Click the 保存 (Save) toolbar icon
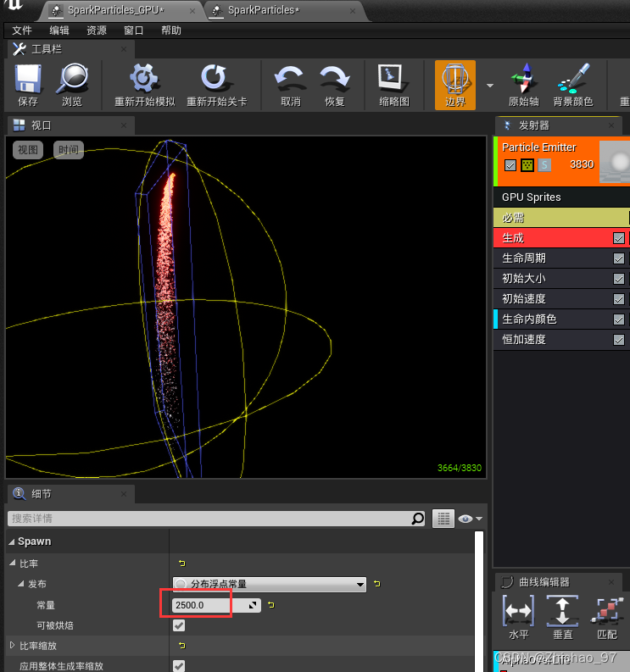The image size is (630, 672). (x=28, y=80)
